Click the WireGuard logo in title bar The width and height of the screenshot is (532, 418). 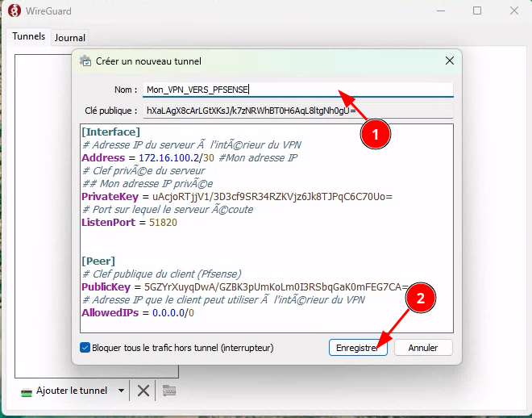click(x=12, y=11)
